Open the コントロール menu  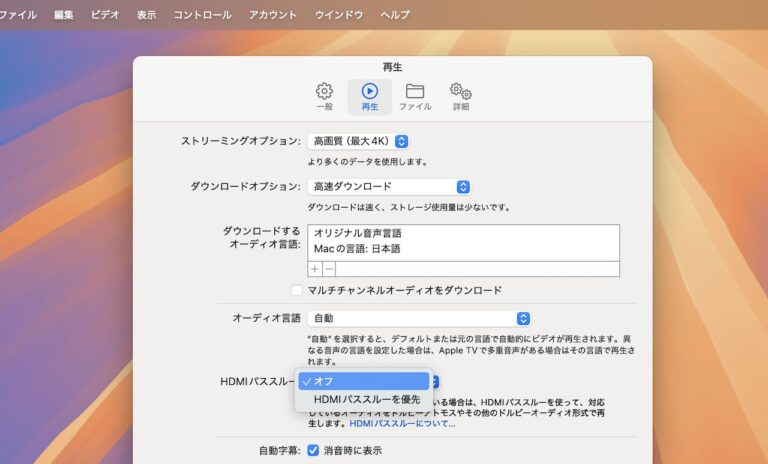[x=202, y=15]
